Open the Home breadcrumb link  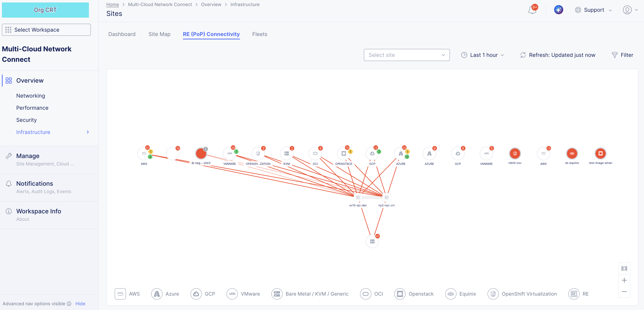pyautogui.click(x=112, y=4)
